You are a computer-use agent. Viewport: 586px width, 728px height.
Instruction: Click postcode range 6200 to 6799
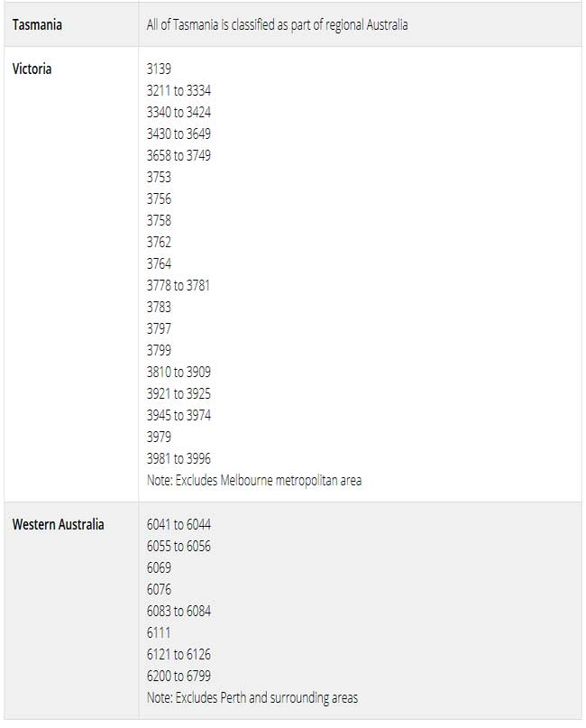click(179, 676)
